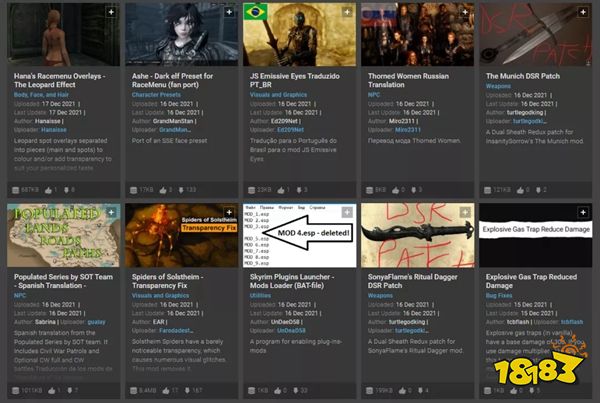Click the Munich DSR Patch thumbnail
Screen dimensions: 600x403
click(x=535, y=34)
